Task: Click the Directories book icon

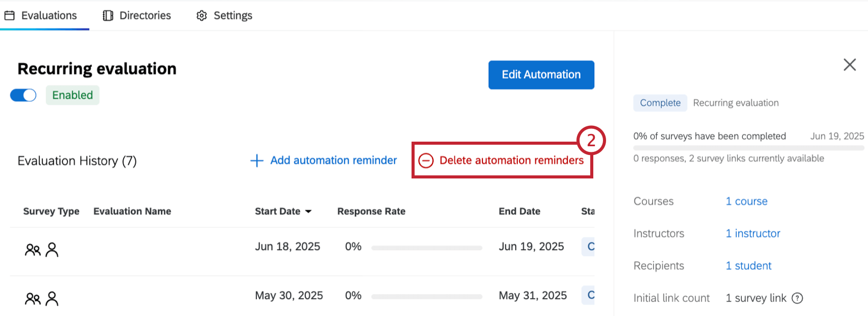Action: pos(108,16)
